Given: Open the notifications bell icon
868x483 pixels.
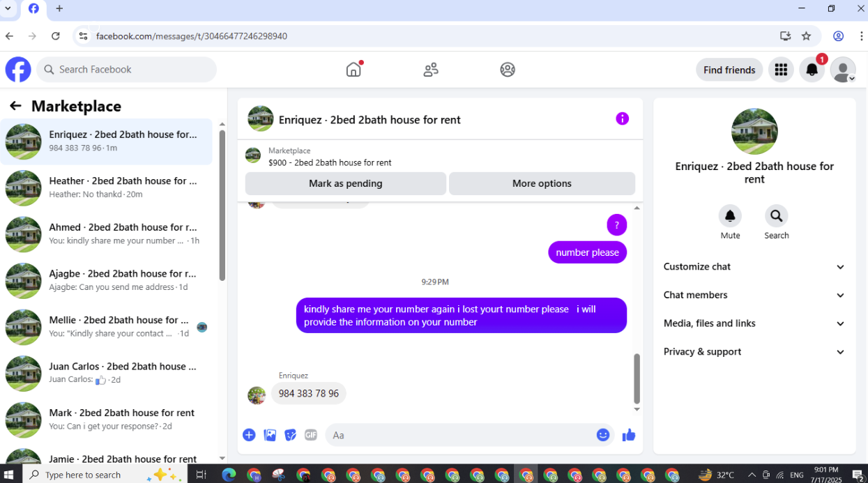Looking at the screenshot, I should coord(812,70).
